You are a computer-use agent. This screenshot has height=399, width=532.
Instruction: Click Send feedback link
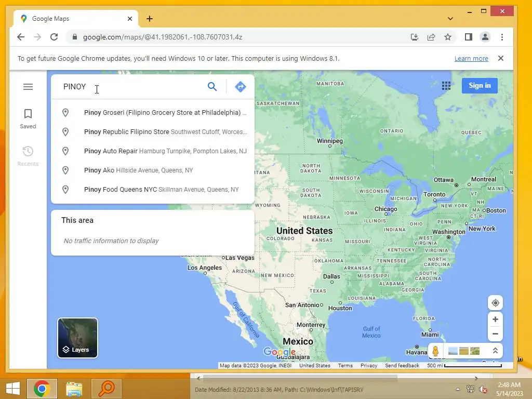pyautogui.click(x=402, y=365)
